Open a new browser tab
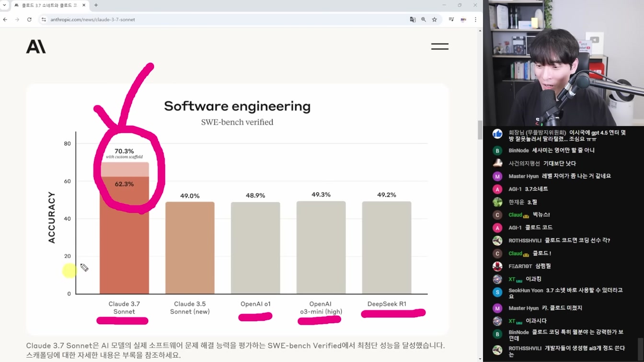Image resolution: width=644 pixels, height=362 pixels. [x=96, y=5]
